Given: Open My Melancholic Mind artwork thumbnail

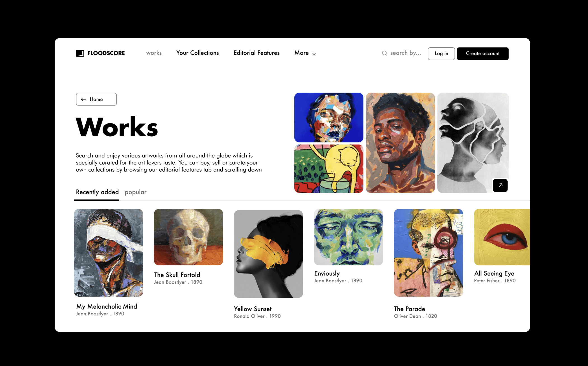Looking at the screenshot, I should click(108, 253).
